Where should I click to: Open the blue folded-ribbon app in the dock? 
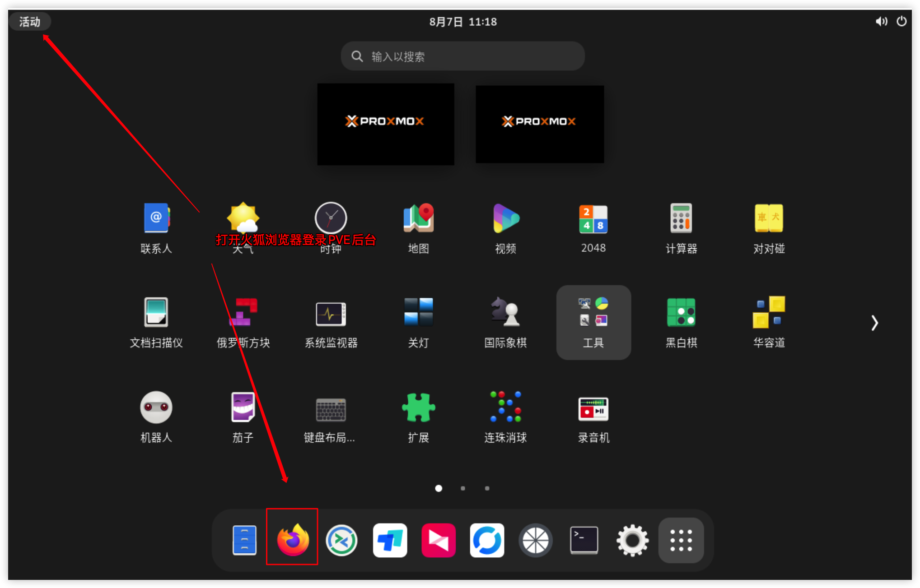click(390, 540)
